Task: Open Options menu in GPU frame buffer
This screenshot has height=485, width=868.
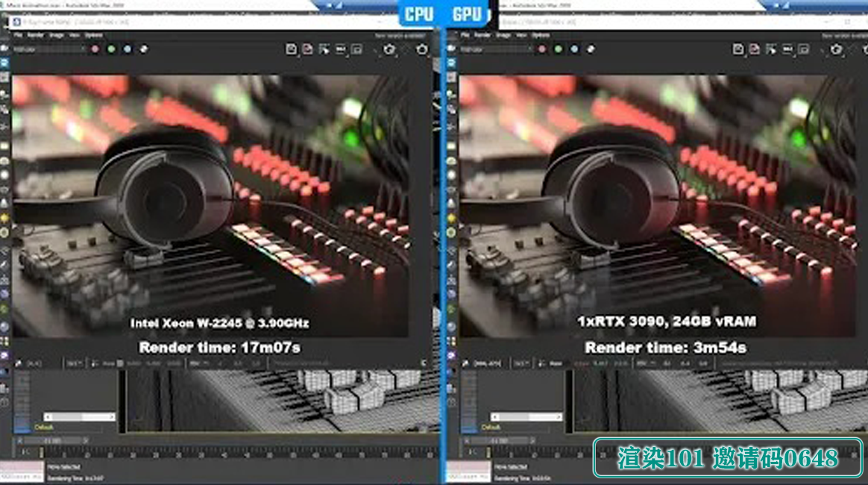Action: (541, 35)
